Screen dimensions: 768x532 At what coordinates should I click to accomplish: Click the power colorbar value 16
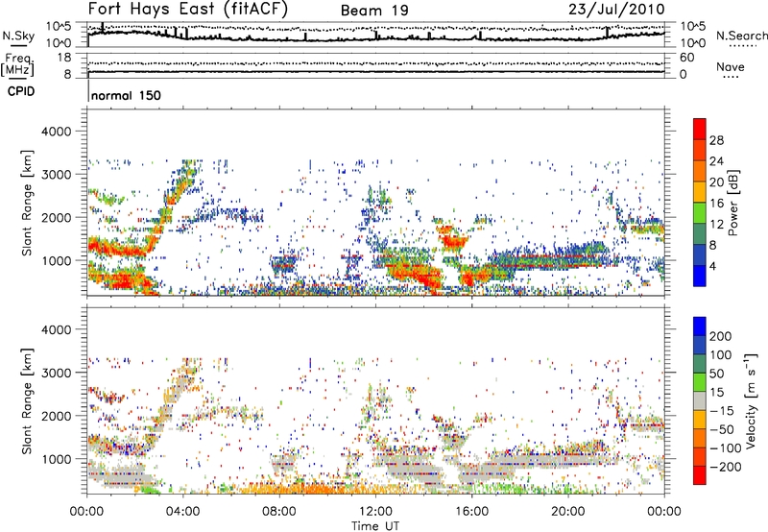click(x=716, y=204)
